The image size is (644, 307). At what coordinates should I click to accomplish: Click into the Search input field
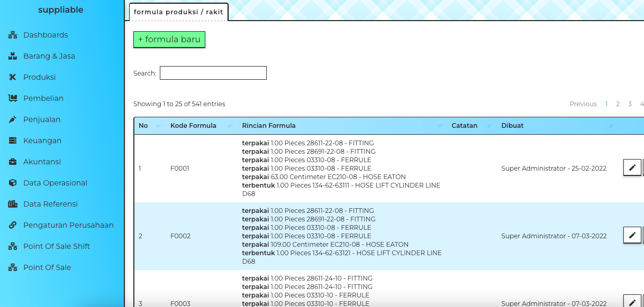pos(213,73)
